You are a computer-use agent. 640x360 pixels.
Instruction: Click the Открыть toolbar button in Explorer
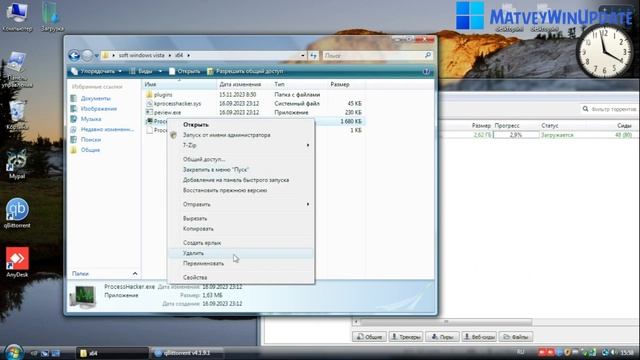coord(184,71)
